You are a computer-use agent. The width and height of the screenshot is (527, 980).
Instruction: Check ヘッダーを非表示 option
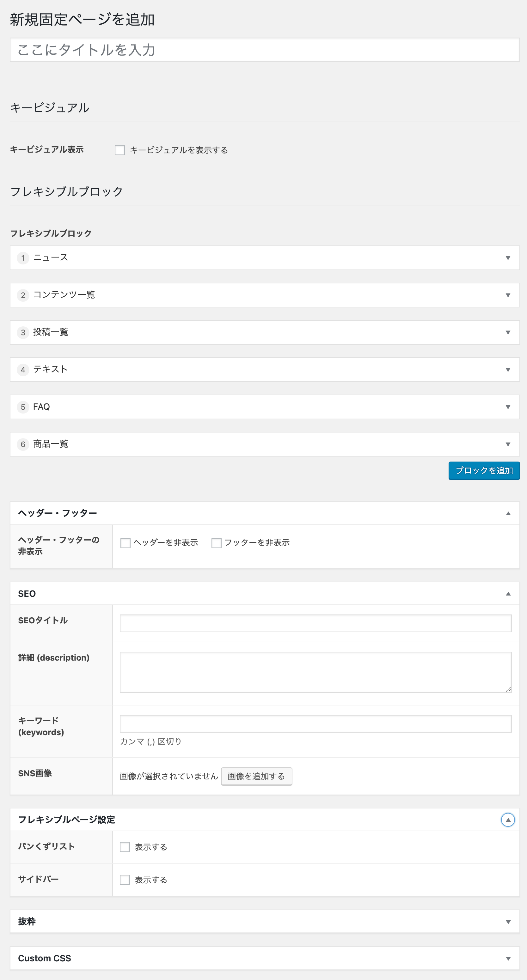(125, 543)
